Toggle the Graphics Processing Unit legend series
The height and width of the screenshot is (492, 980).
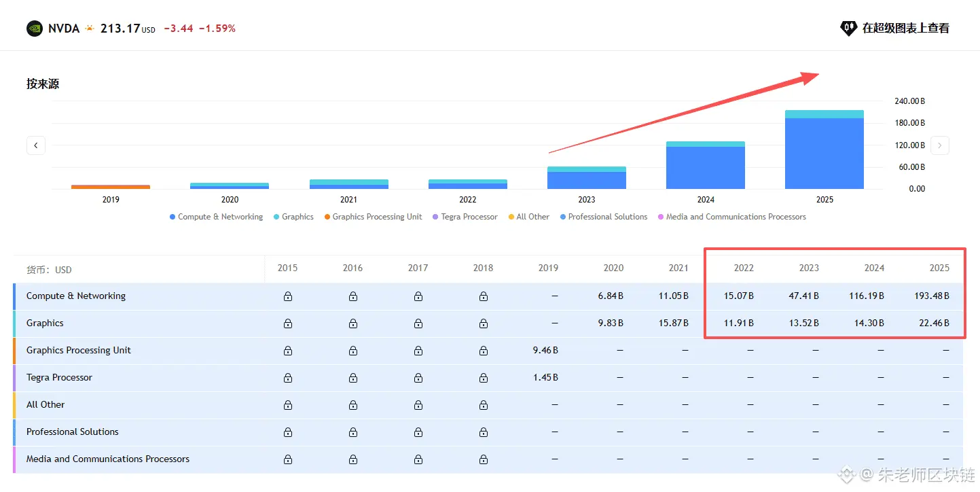[373, 217]
